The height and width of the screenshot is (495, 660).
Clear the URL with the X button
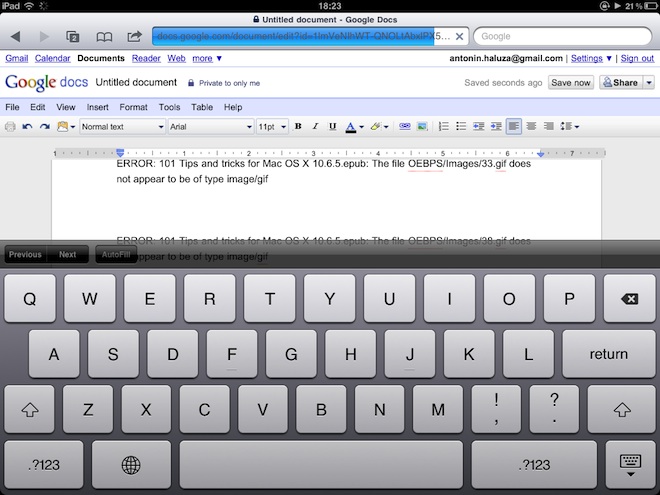460,37
